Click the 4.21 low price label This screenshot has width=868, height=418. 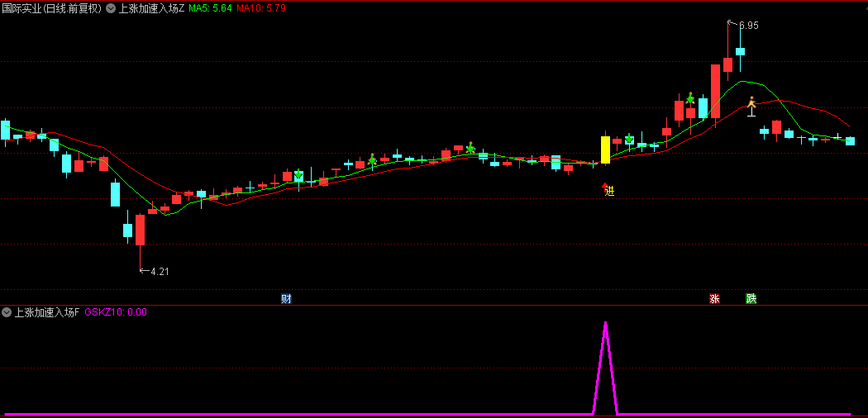coord(159,272)
